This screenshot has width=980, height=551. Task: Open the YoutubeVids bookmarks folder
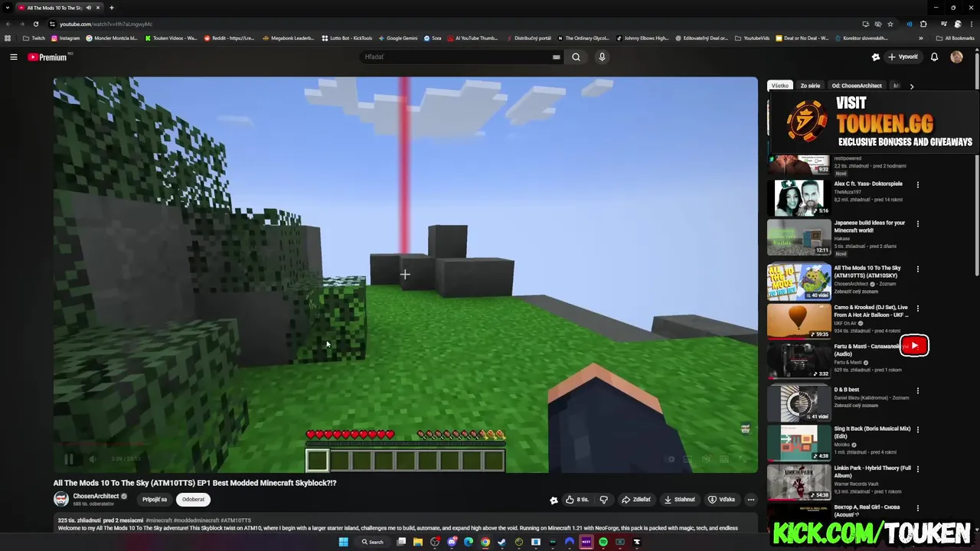pyautogui.click(x=752, y=38)
